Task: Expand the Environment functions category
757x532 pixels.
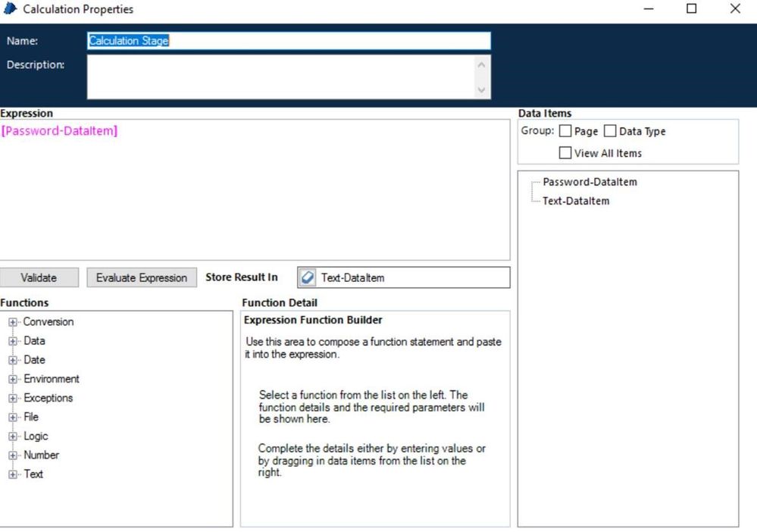Action: pos(13,379)
